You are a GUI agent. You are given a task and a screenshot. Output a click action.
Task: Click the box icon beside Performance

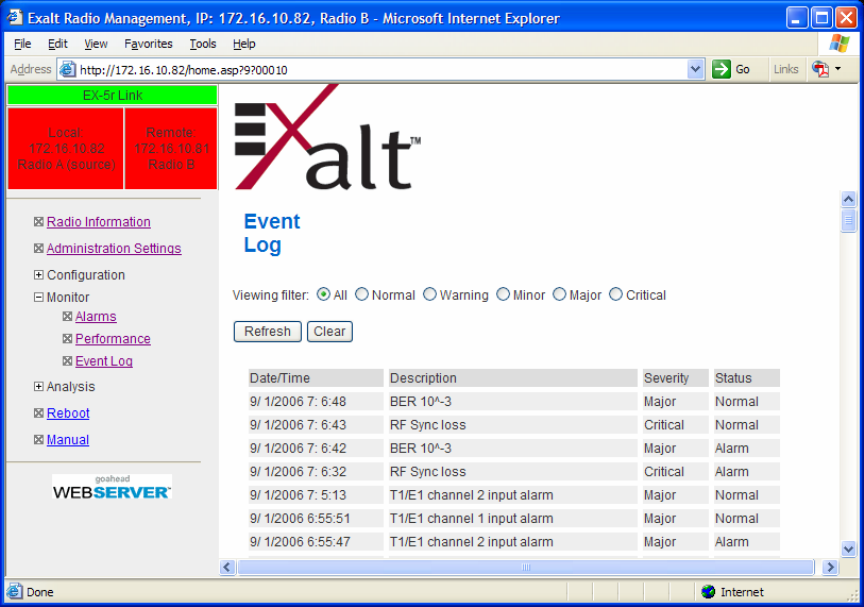point(67,338)
